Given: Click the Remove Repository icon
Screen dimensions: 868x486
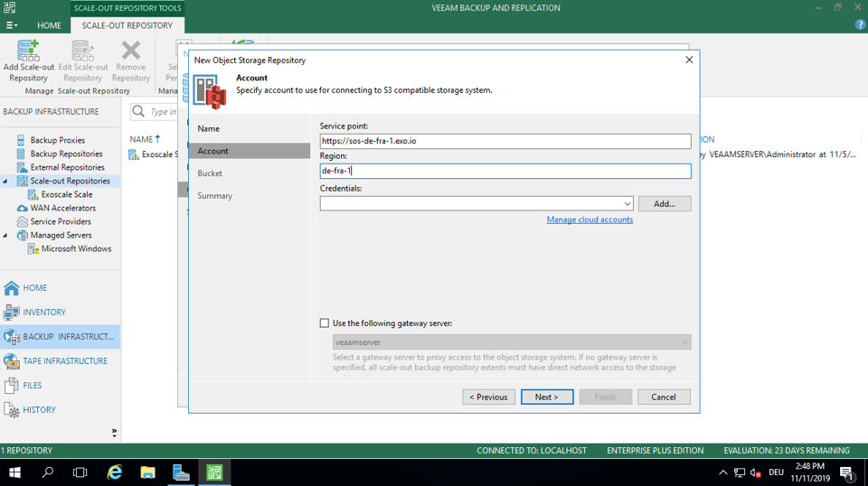Looking at the screenshot, I should coord(131,51).
